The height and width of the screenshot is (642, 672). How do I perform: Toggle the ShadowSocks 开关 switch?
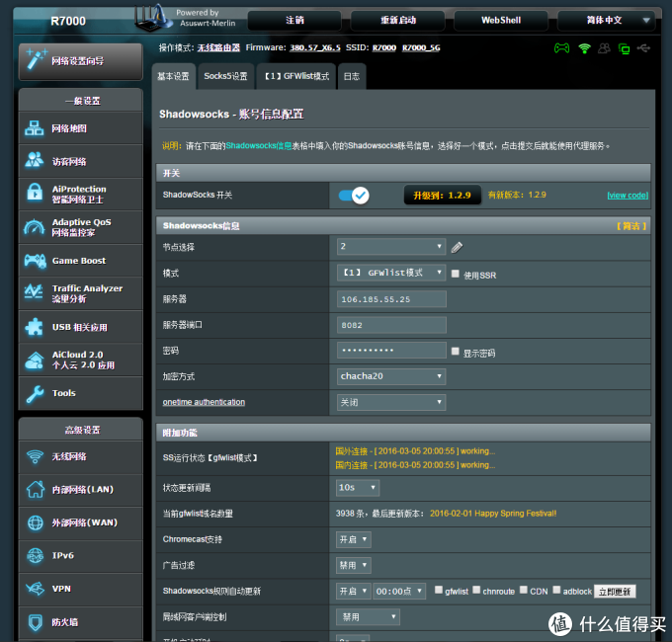[353, 196]
